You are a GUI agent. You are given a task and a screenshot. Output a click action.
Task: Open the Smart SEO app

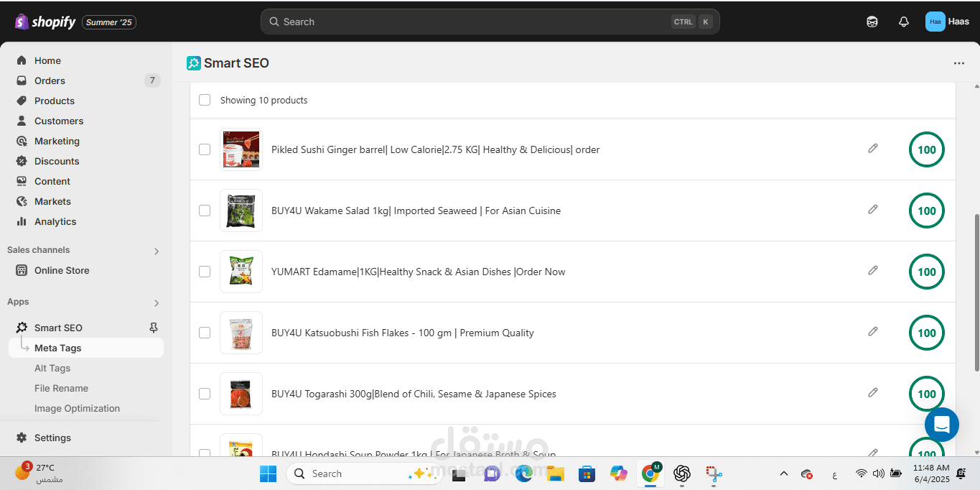click(58, 328)
